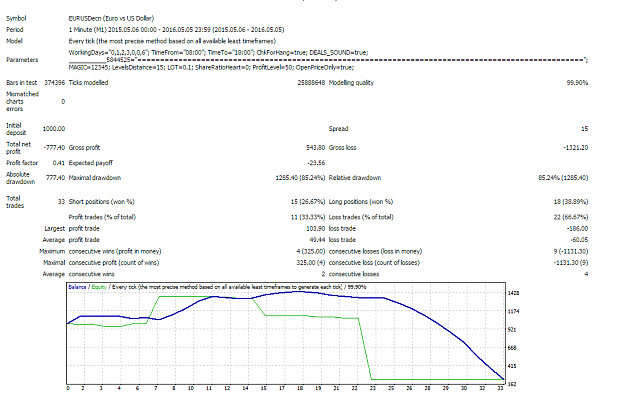625x393 pixels.
Task: Select the 'MAGIC=12345; LevelsDistance=15' parameters line
Action: click(211, 67)
